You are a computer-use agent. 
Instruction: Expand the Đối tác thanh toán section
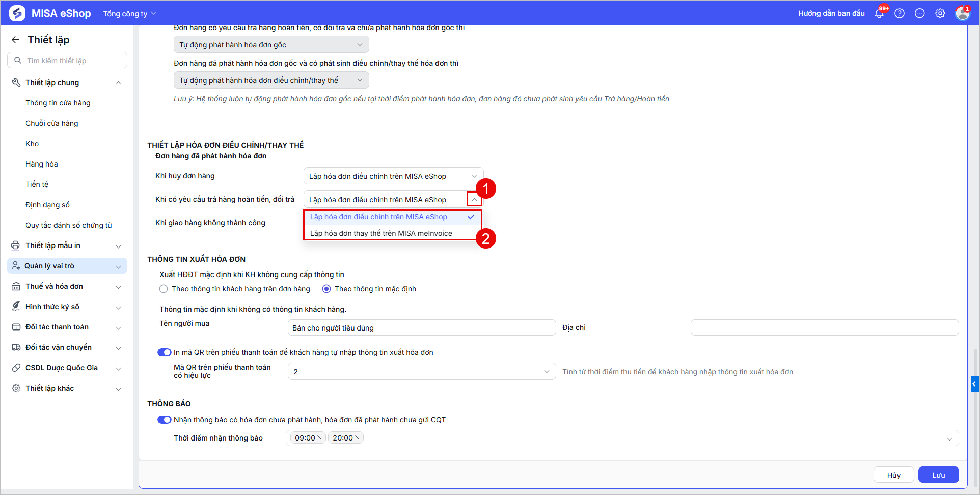click(118, 327)
